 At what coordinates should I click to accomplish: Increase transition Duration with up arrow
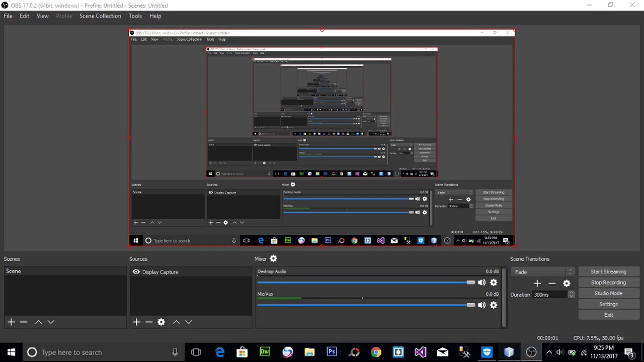click(x=571, y=293)
